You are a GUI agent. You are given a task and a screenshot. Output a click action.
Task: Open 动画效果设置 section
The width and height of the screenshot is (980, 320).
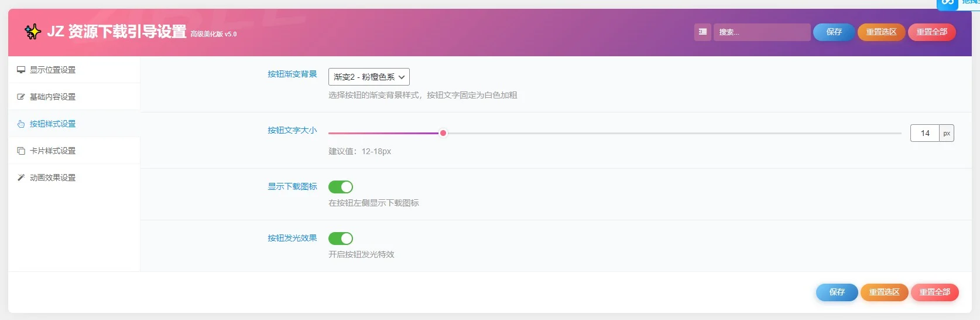coord(74,178)
